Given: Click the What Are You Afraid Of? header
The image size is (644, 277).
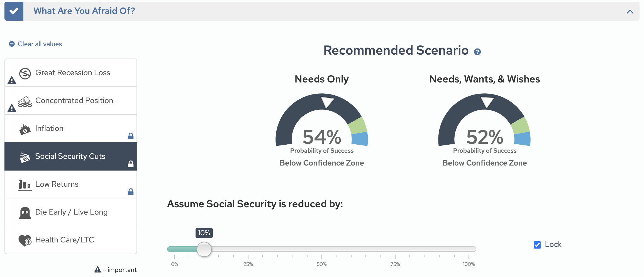Looking at the screenshot, I should [84, 11].
